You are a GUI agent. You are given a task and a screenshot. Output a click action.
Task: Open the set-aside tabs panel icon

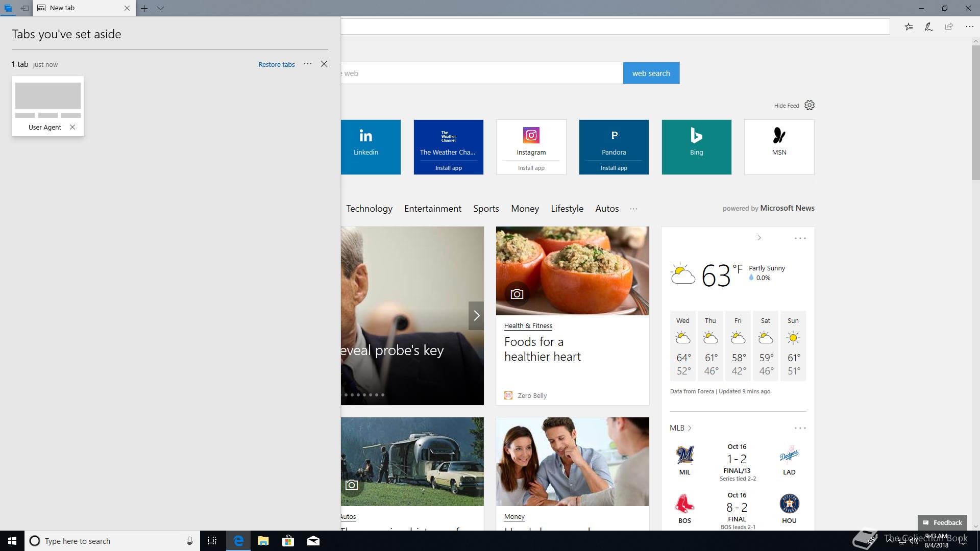[x=8, y=8]
